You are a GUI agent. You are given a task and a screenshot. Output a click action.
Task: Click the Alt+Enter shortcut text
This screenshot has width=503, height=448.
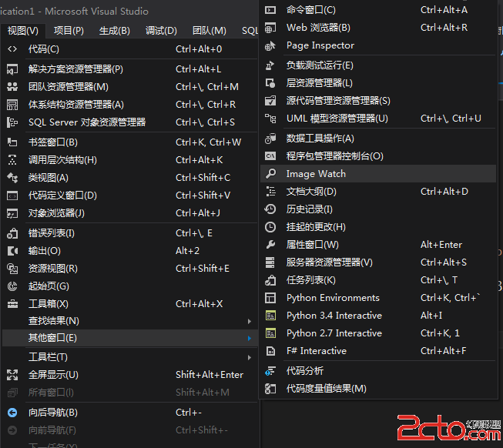click(x=441, y=245)
